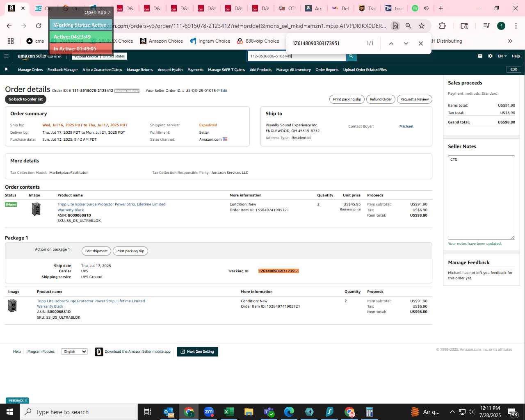This screenshot has width=525, height=420.
Task: Click Request a Review button
Action: pyautogui.click(x=414, y=99)
